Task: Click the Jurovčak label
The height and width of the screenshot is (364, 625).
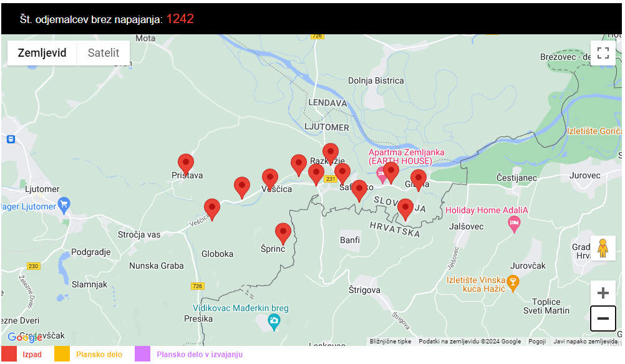Action: tap(528, 266)
